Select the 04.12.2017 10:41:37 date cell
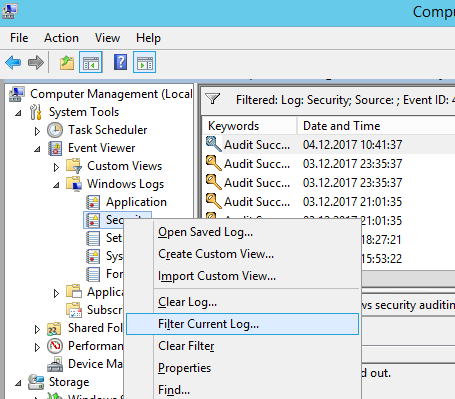Viewport: 455px width, 399px height. point(352,145)
